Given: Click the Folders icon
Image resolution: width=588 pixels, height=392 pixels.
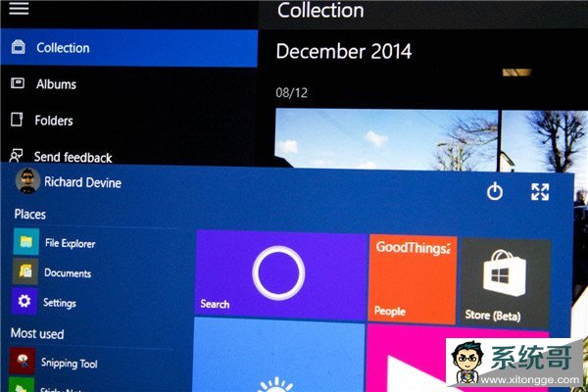Looking at the screenshot, I should 17,120.
